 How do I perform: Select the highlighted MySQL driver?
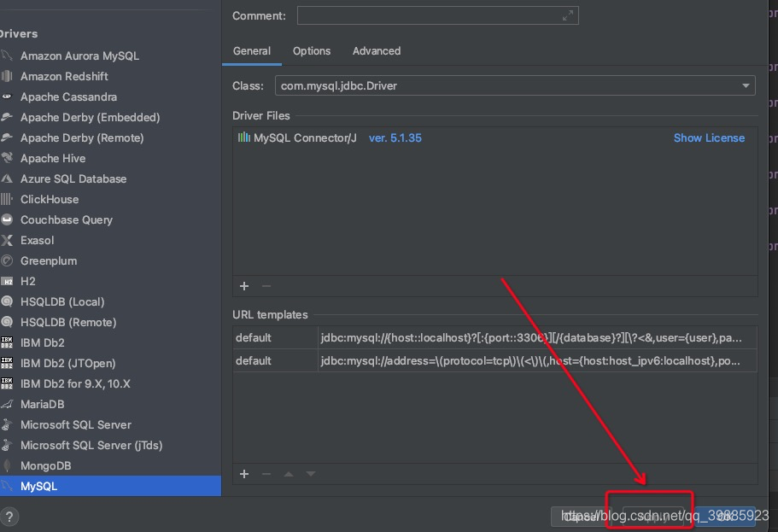[110, 487]
